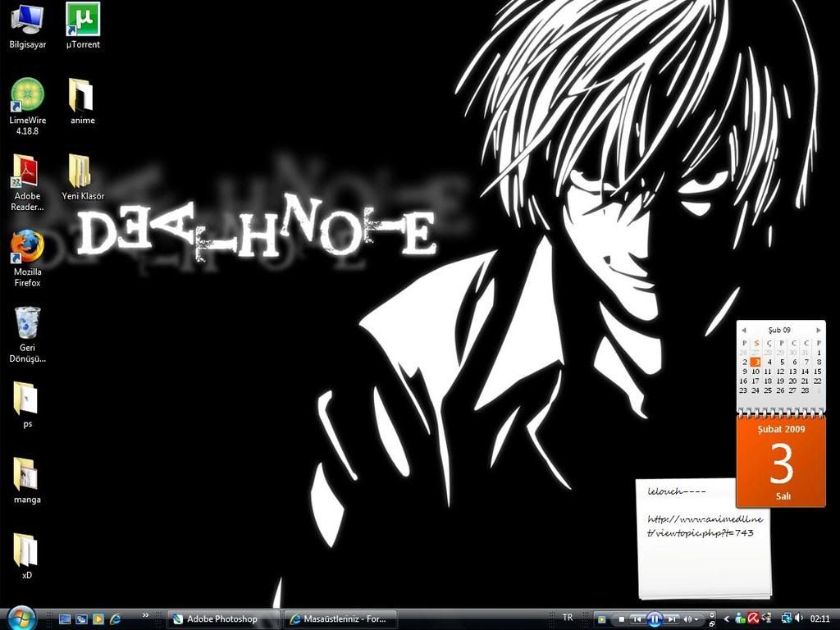Expand the Quick Launch overflow chevron
Screen dimensions: 840x630
(x=145, y=615)
